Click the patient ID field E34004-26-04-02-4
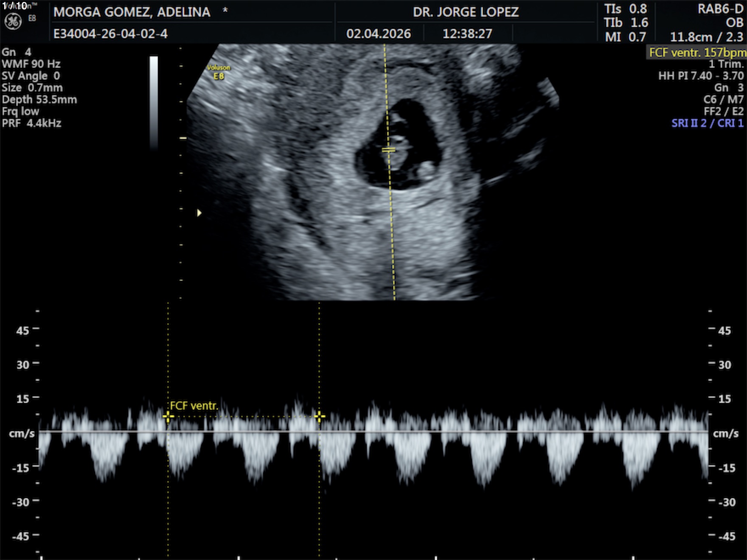 (x=110, y=34)
